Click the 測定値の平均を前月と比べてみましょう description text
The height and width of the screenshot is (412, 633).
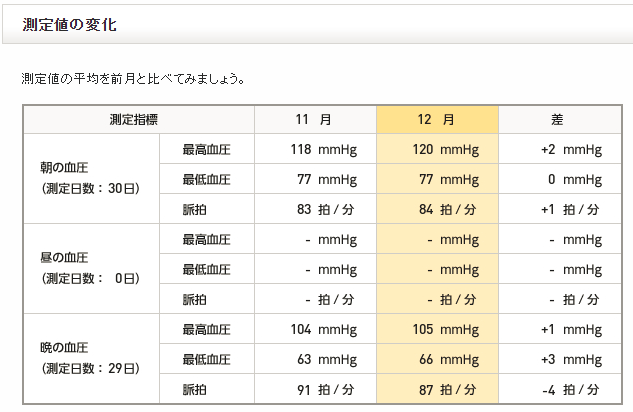133,78
